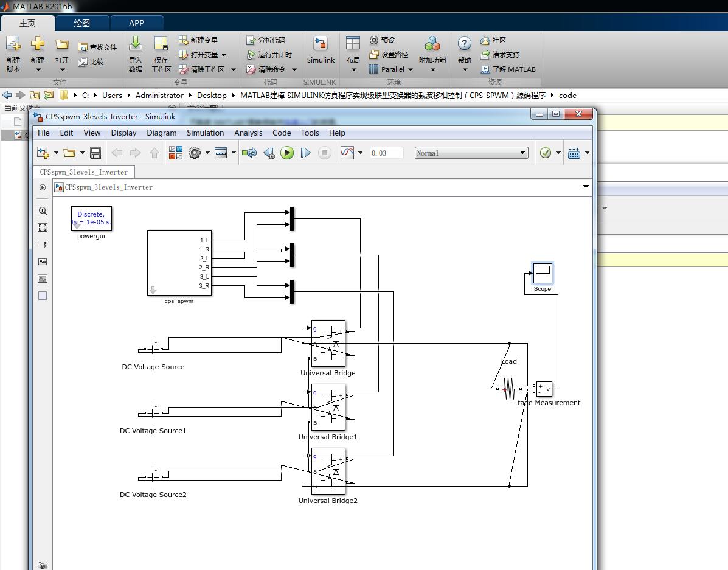Open the Simulation Data Inspector icon
Image resolution: width=728 pixels, height=570 pixels.
pos(347,153)
